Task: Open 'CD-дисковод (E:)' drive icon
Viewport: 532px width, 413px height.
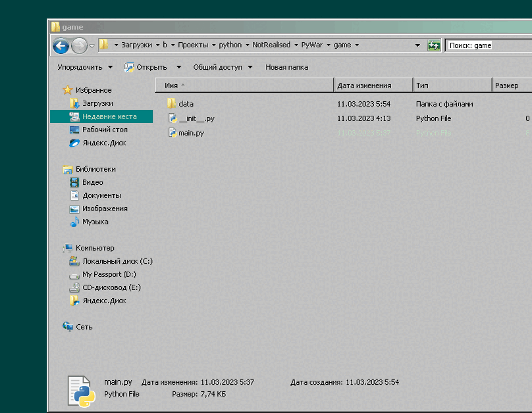Action: [x=74, y=287]
